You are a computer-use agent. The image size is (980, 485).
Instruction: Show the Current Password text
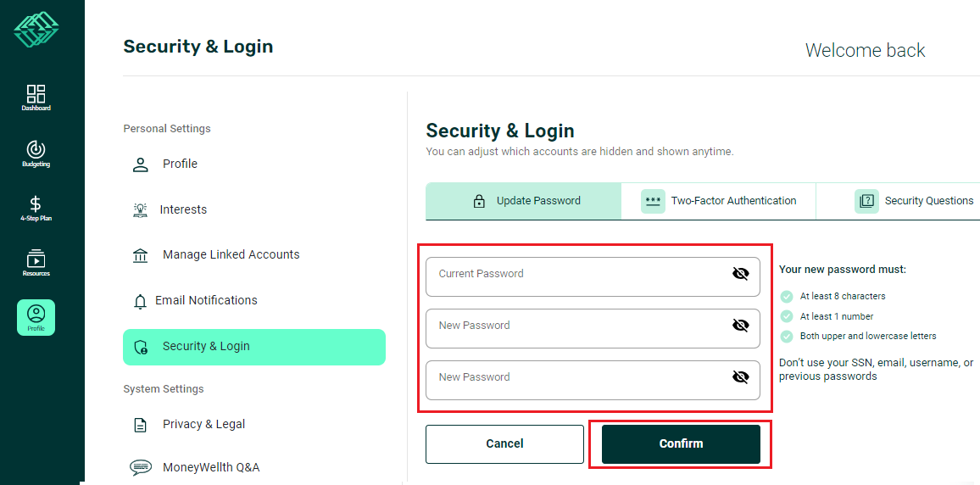click(740, 274)
